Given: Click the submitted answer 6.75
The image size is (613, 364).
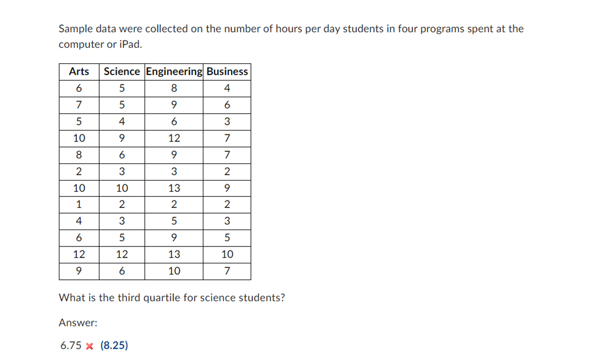Looking at the screenshot, I should click(x=71, y=346).
